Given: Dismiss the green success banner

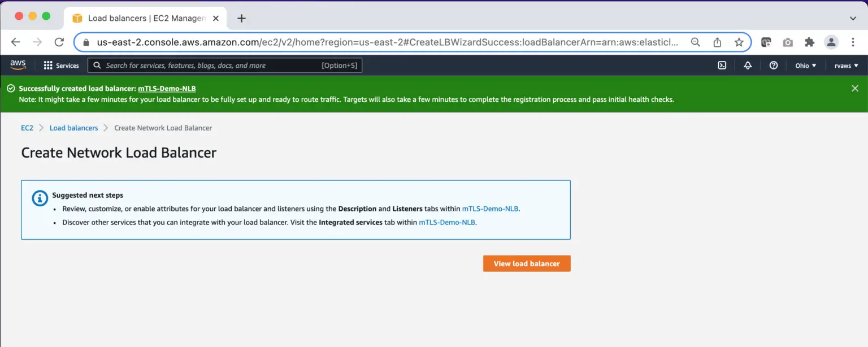Looking at the screenshot, I should 855,88.
